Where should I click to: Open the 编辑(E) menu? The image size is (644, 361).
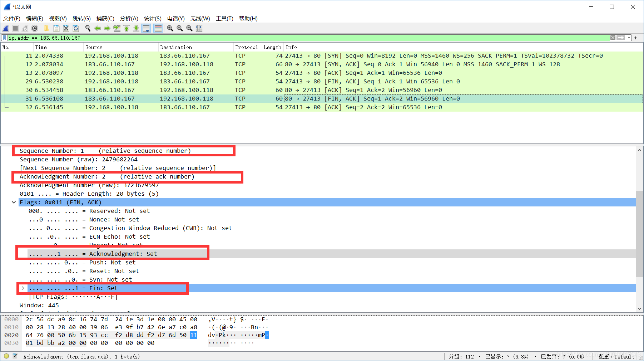point(34,19)
